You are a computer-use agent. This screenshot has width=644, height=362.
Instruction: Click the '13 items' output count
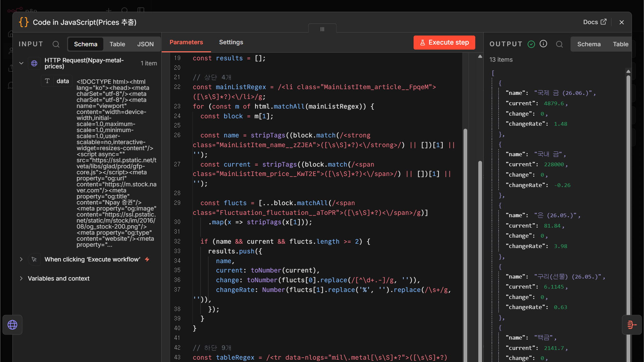(501, 60)
